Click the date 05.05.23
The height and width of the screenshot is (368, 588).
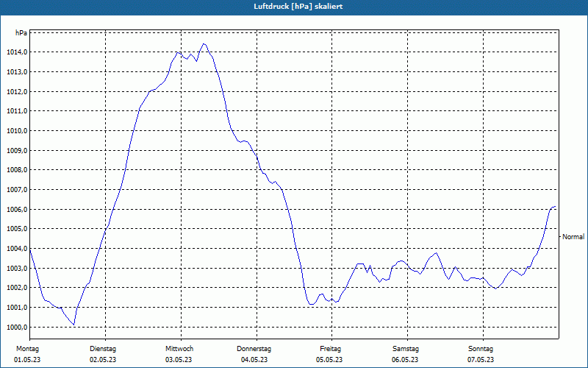(329, 360)
